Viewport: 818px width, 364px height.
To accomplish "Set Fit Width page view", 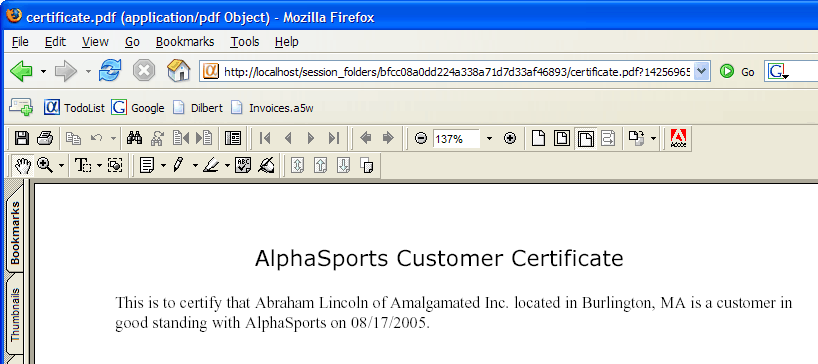I will tap(585, 138).
